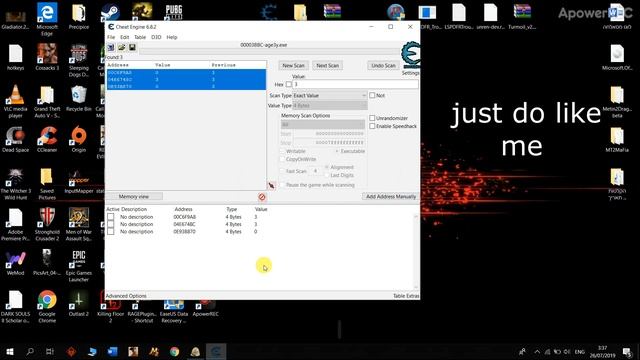640x360 pixels.
Task: Open taskbar search magnifier
Action: tap(30, 351)
